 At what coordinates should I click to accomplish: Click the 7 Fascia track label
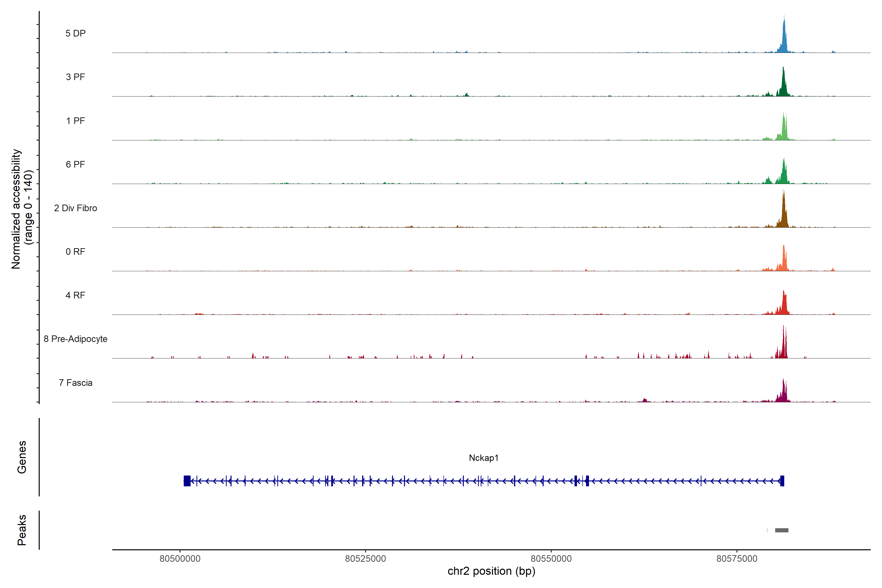pyautogui.click(x=75, y=382)
